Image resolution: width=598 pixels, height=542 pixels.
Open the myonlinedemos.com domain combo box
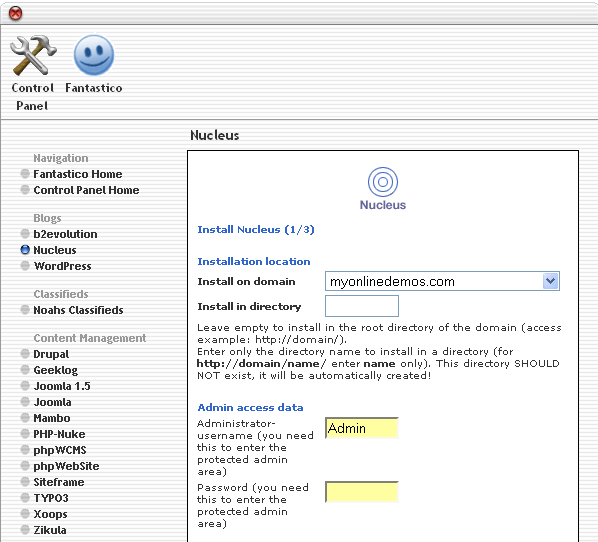(x=442, y=281)
